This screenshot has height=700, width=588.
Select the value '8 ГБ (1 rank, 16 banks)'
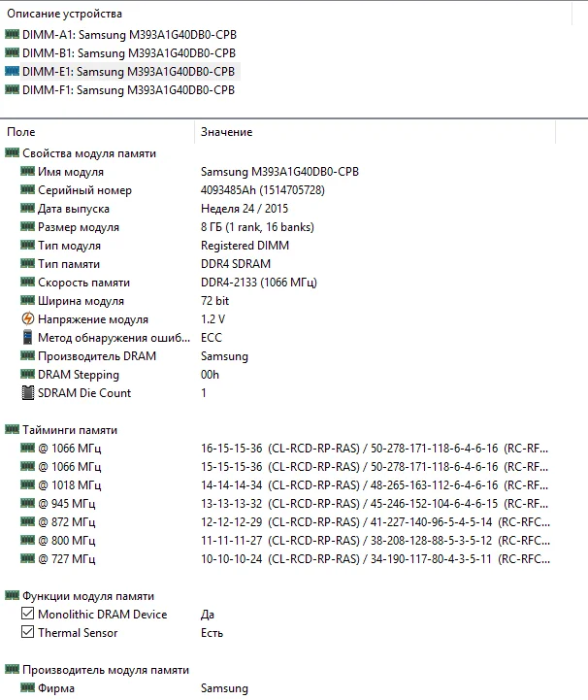point(257,227)
